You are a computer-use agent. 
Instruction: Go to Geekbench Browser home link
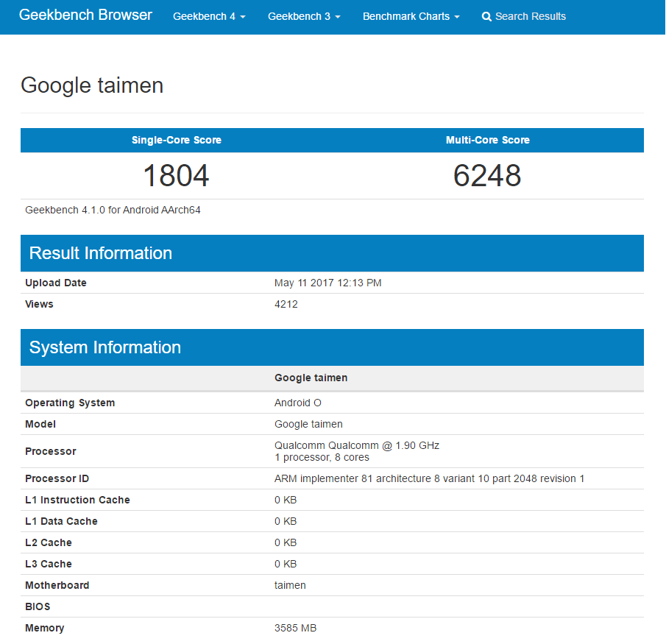[x=85, y=15]
